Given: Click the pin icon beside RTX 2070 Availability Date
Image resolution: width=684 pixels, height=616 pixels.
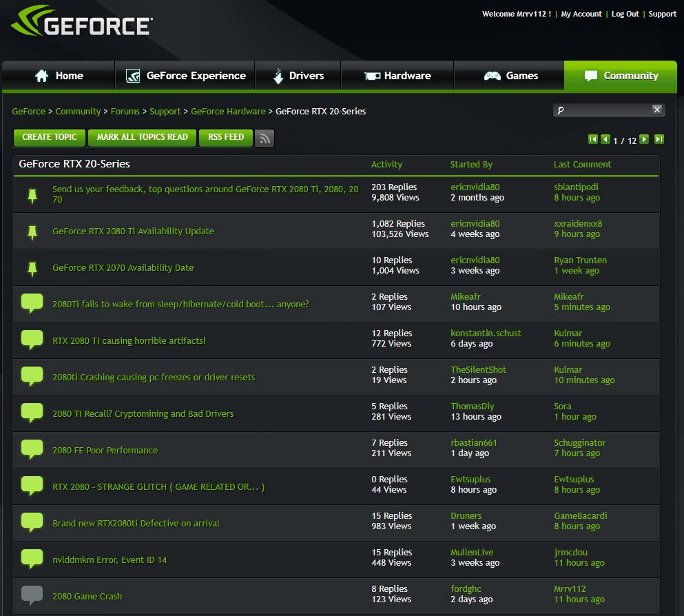Looking at the screenshot, I should [x=32, y=268].
